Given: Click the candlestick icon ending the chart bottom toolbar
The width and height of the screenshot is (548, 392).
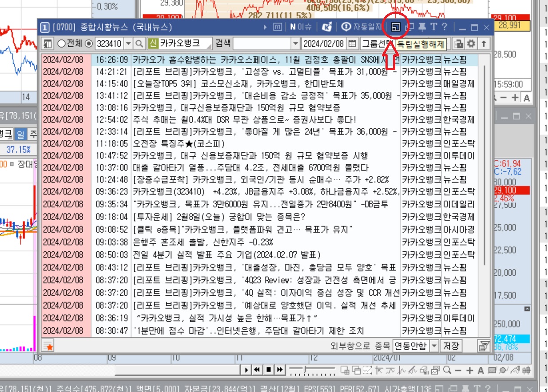Looking at the screenshot, I should (x=527, y=370).
